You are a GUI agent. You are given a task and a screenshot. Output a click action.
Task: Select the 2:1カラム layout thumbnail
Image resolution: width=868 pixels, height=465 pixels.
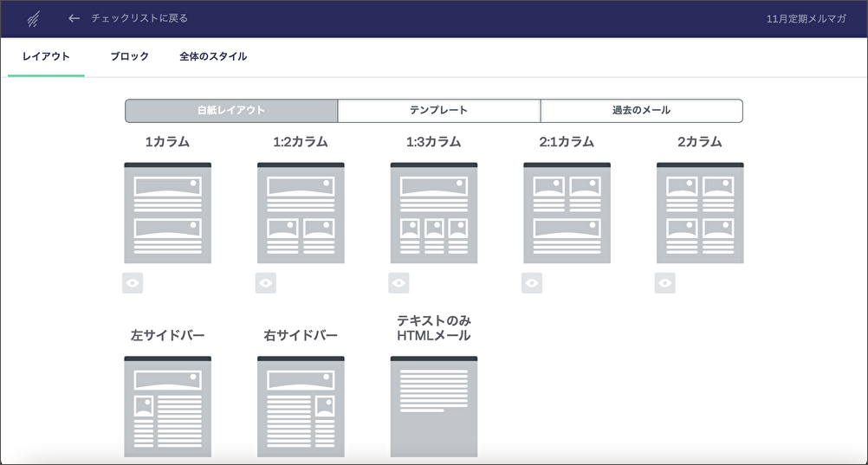567,213
